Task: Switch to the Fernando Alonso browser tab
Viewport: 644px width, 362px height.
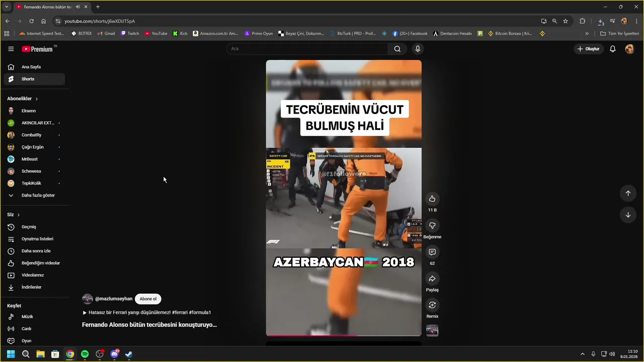Action: pos(48,7)
